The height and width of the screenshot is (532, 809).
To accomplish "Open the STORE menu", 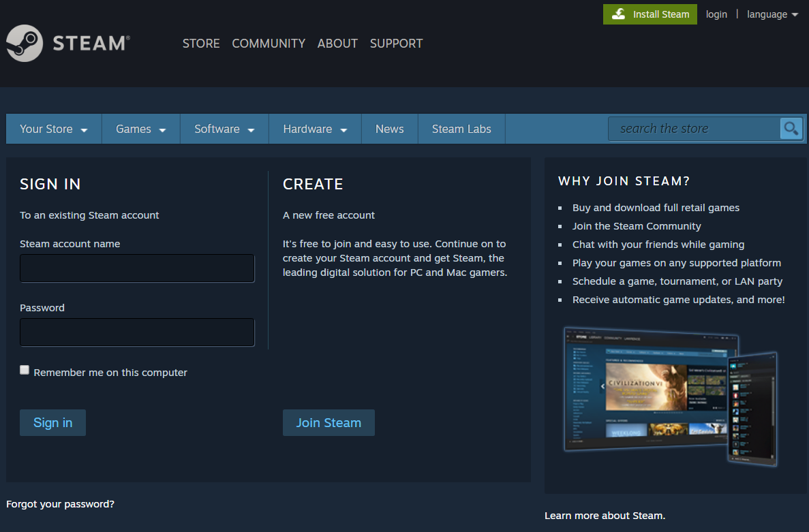I will [201, 44].
